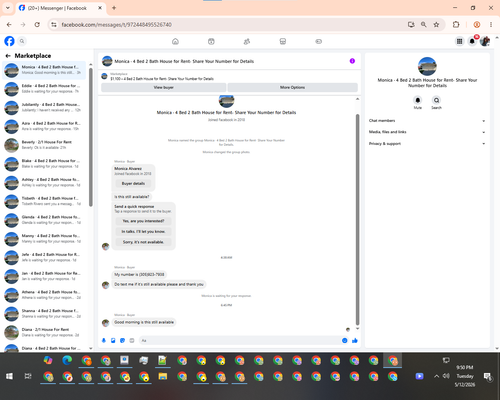500x400 pixels.
Task: Choose a sticker from the composer
Action: click(x=122, y=340)
